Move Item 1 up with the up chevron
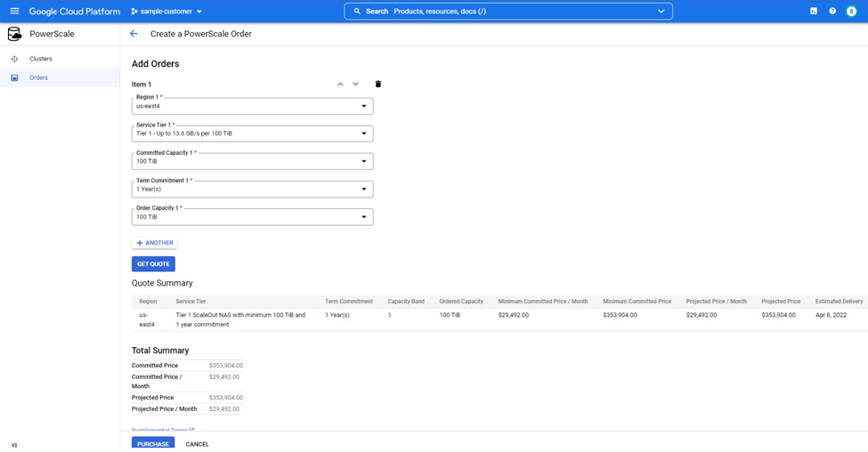868x452 pixels. [340, 85]
